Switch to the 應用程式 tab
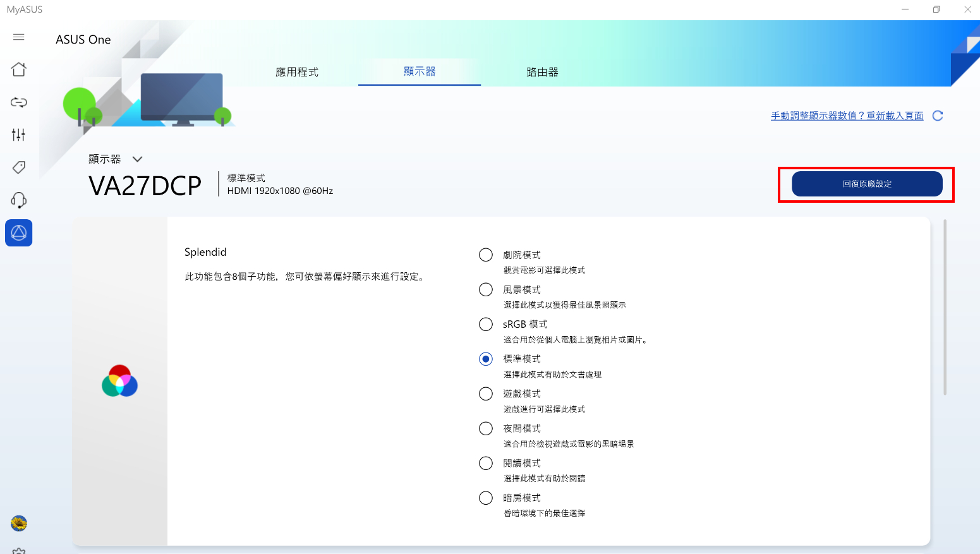Image resolution: width=980 pixels, height=554 pixels. pos(297,72)
